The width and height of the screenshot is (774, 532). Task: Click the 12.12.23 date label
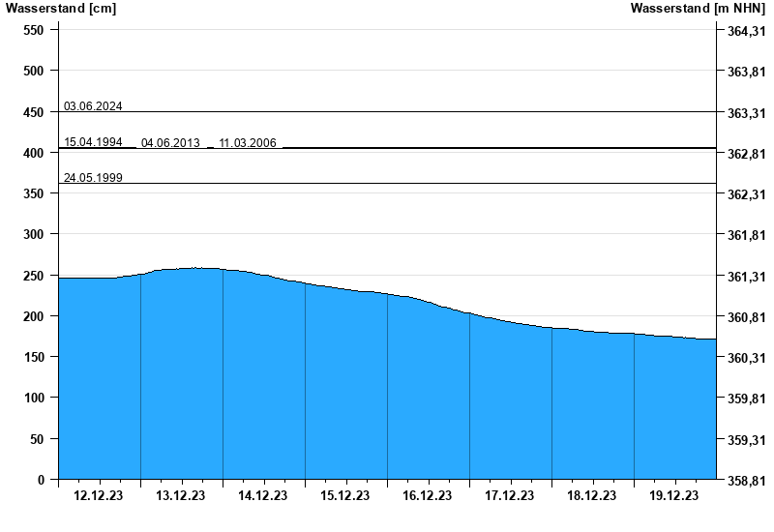point(99,496)
